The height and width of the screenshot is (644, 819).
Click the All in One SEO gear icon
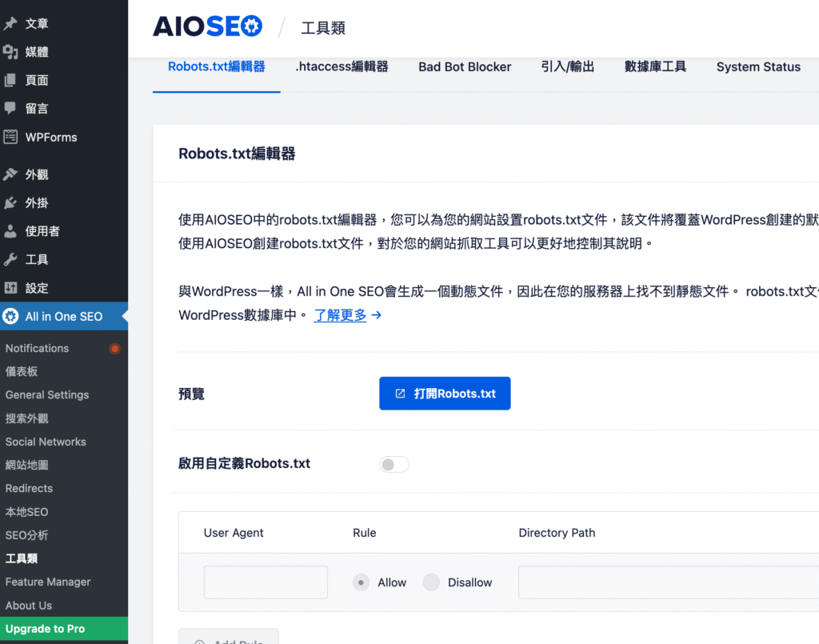click(x=10, y=316)
